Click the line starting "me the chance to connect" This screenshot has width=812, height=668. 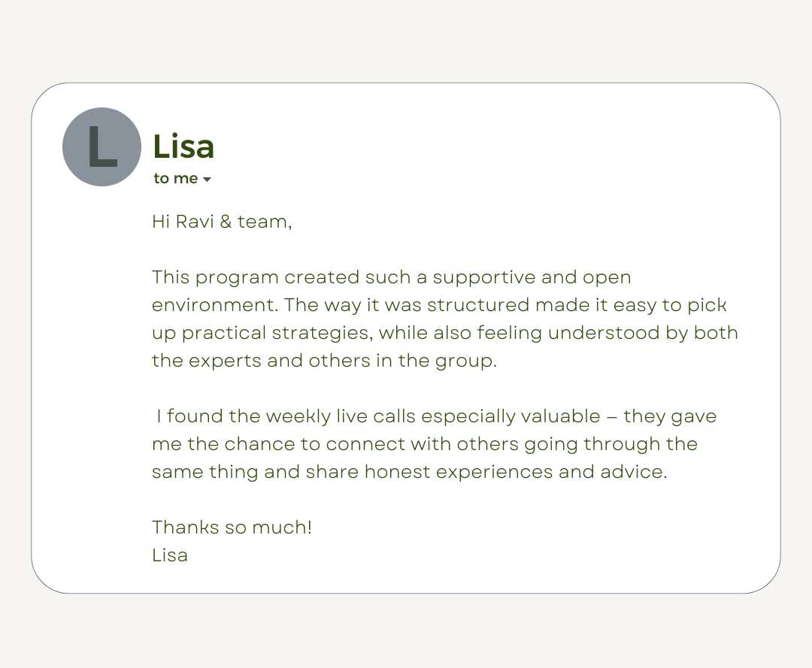(x=424, y=444)
